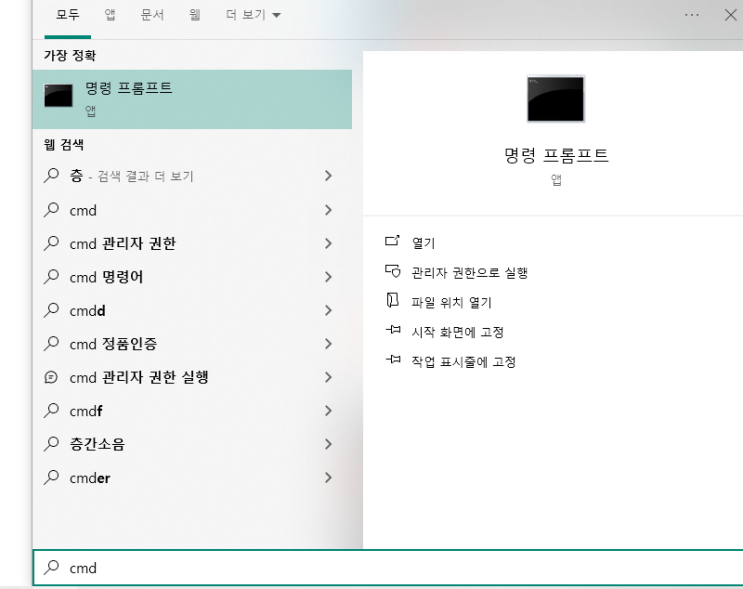Click magnifier icon in the search box
The width and height of the screenshot is (743, 589).
(x=51, y=567)
